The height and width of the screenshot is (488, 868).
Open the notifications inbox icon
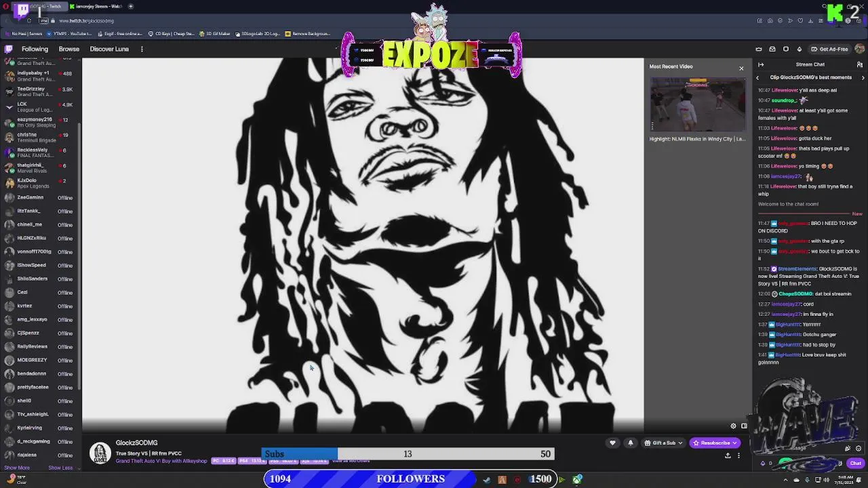click(772, 49)
